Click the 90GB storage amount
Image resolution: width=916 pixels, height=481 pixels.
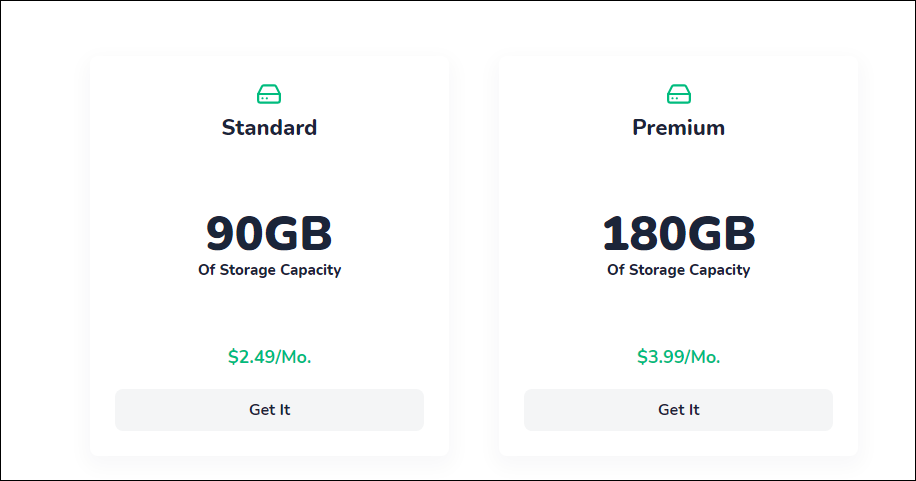(x=269, y=234)
